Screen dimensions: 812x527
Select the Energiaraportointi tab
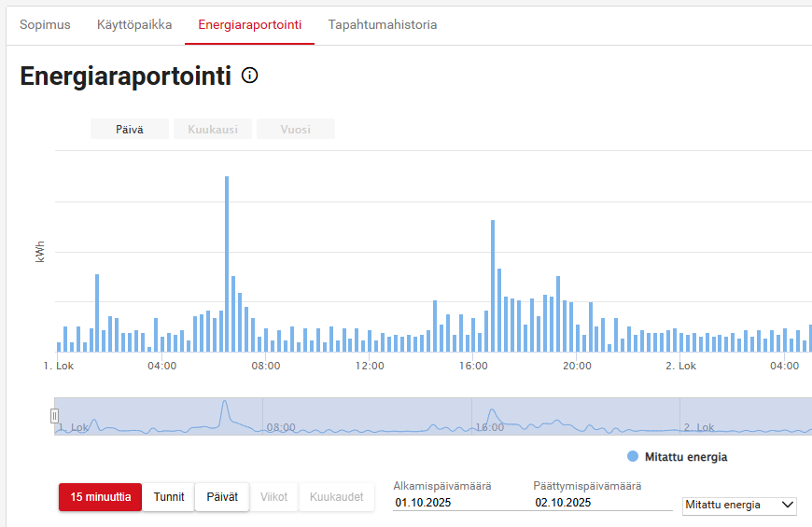tap(249, 24)
